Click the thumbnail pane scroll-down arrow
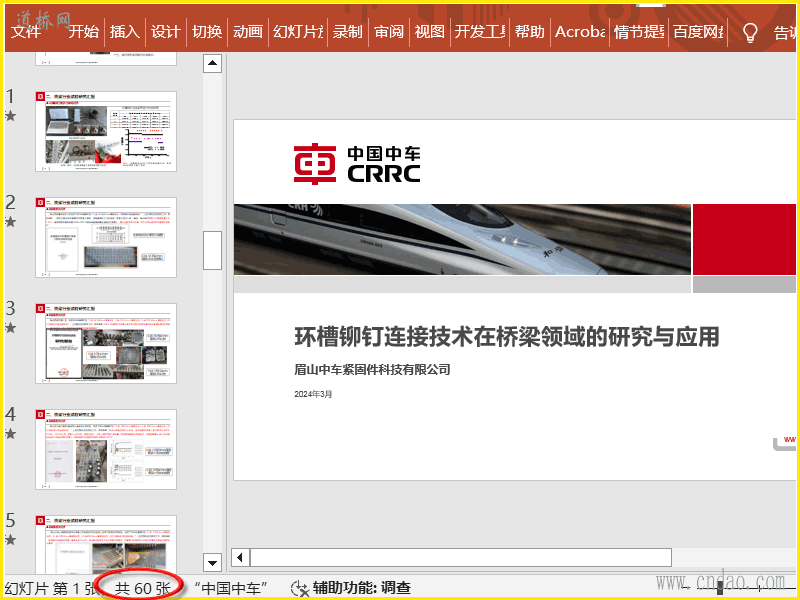This screenshot has height=600, width=800. (x=212, y=563)
